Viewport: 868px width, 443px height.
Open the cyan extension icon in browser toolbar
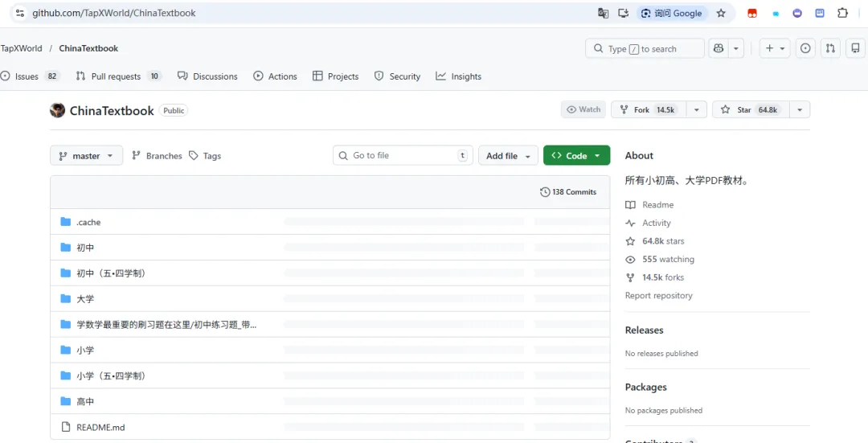coord(776,14)
